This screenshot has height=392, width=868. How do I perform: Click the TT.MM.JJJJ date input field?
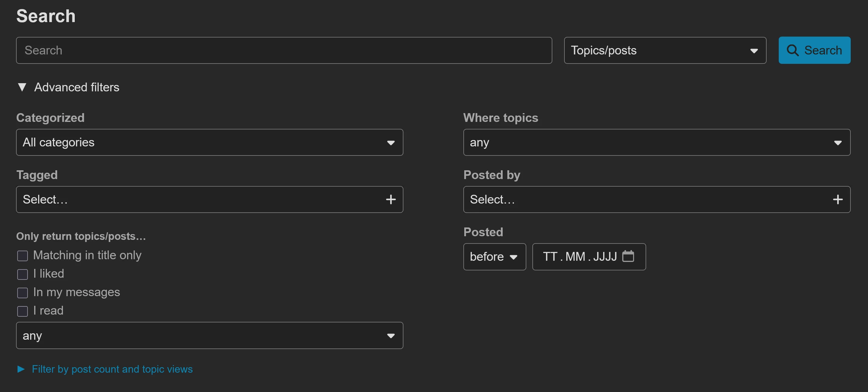pyautogui.click(x=580, y=256)
